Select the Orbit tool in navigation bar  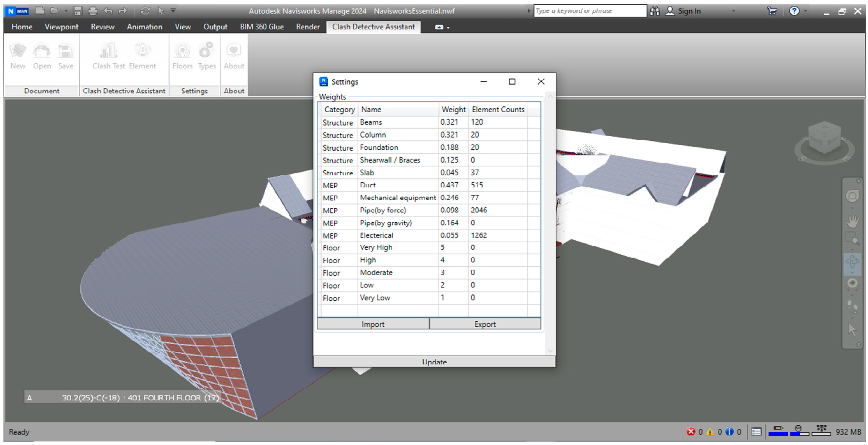pyautogui.click(x=853, y=262)
